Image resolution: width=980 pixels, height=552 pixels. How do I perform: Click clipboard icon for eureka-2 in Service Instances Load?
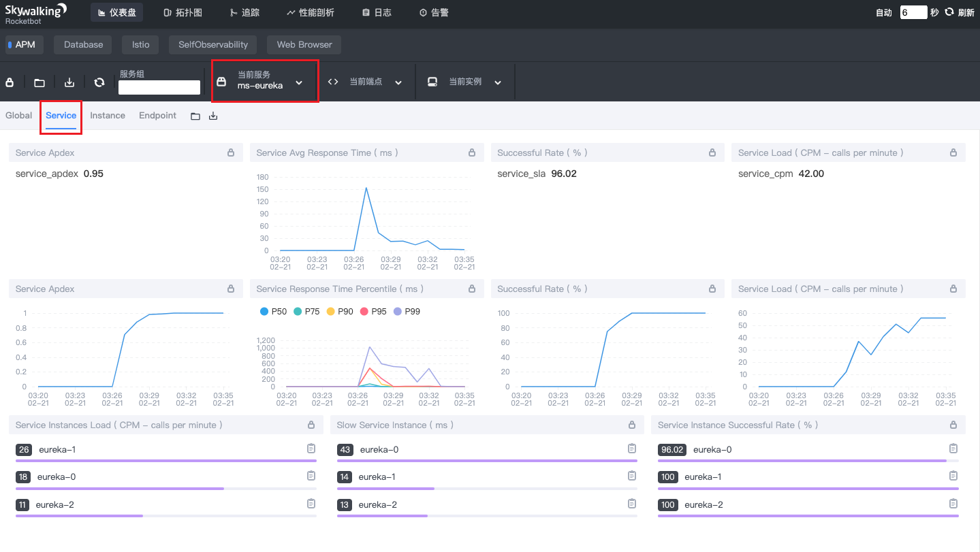pyautogui.click(x=311, y=504)
